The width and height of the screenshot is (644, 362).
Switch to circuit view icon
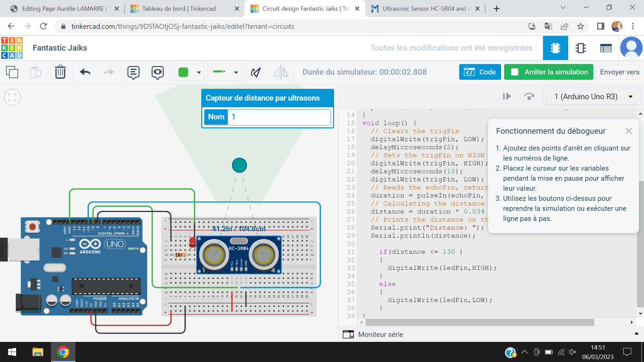click(x=555, y=48)
